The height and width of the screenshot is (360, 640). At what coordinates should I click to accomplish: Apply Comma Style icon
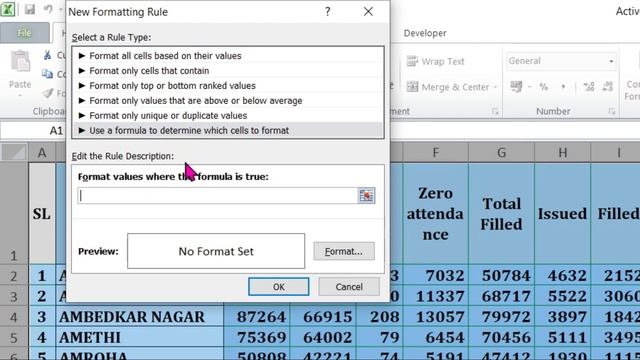click(x=563, y=87)
